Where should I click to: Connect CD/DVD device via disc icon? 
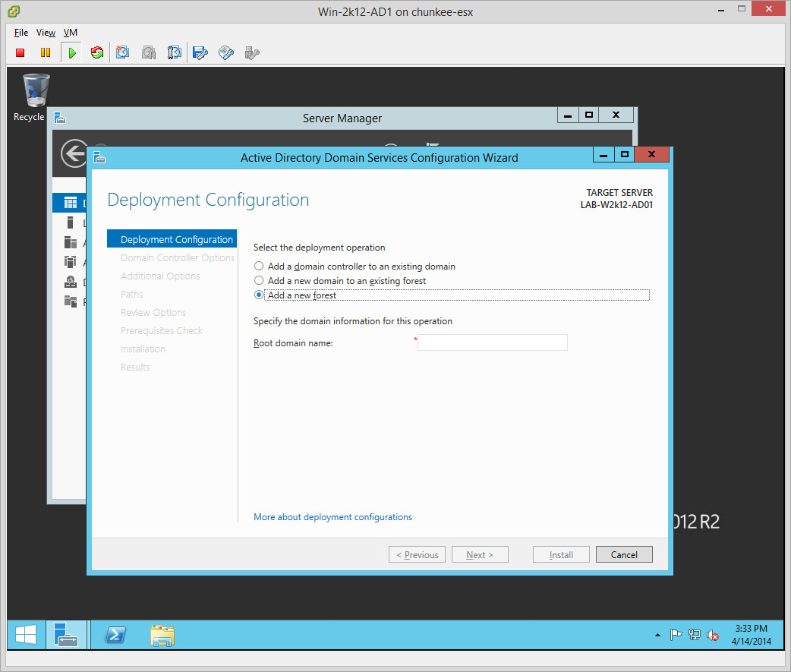tap(226, 52)
